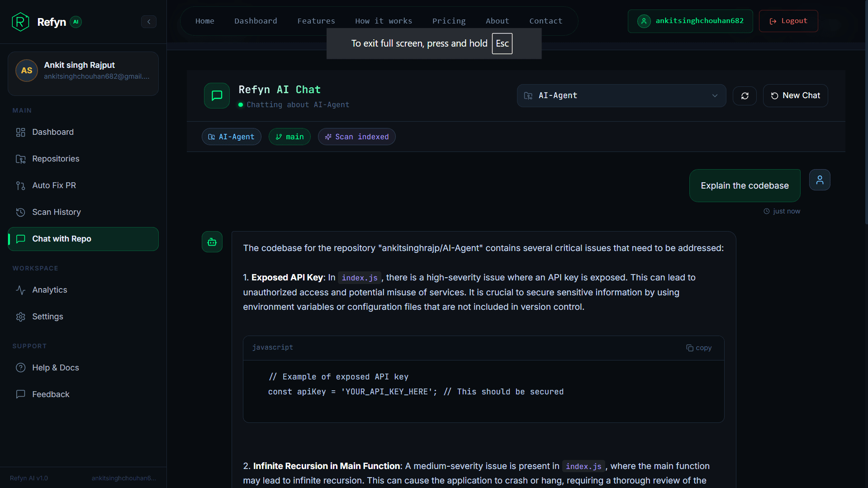Viewport: 868px width, 488px height.
Task: Open the Pricing page from the top navigation
Action: point(448,21)
